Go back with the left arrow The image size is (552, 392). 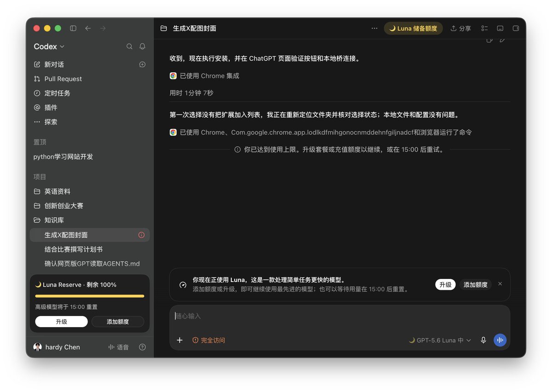coord(88,29)
